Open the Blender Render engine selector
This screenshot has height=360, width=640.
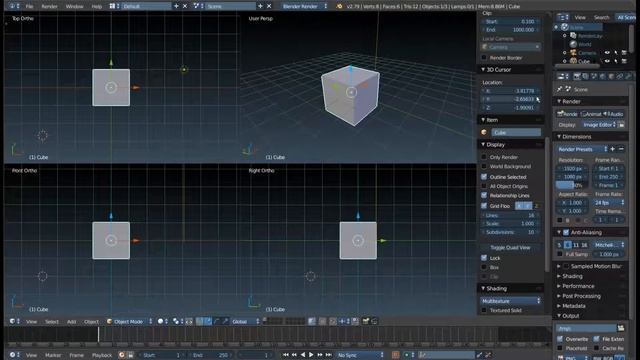(304, 6)
